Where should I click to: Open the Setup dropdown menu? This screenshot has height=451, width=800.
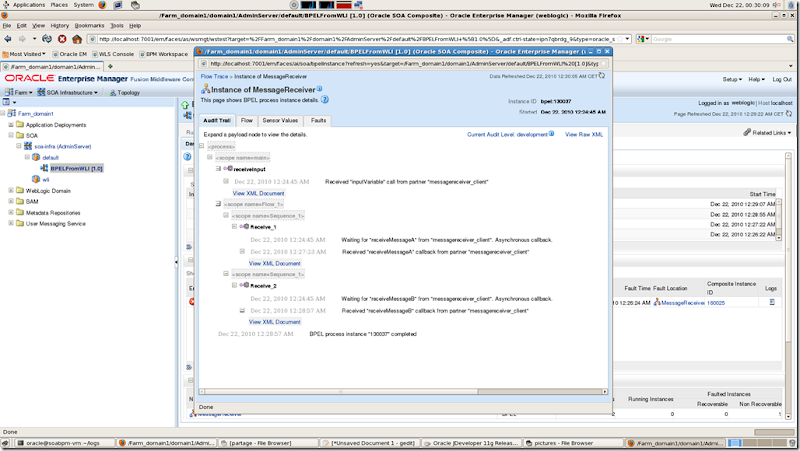click(x=732, y=79)
